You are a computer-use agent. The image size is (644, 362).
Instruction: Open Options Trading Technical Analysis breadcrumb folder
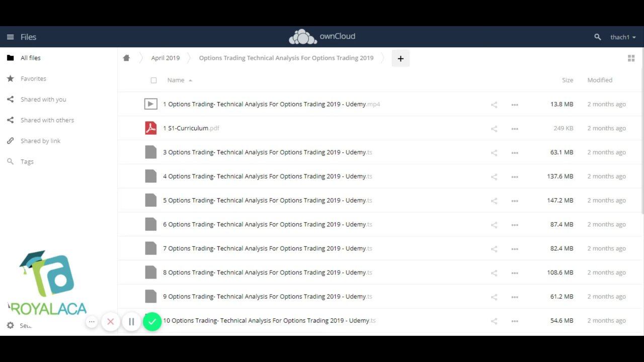pyautogui.click(x=286, y=58)
